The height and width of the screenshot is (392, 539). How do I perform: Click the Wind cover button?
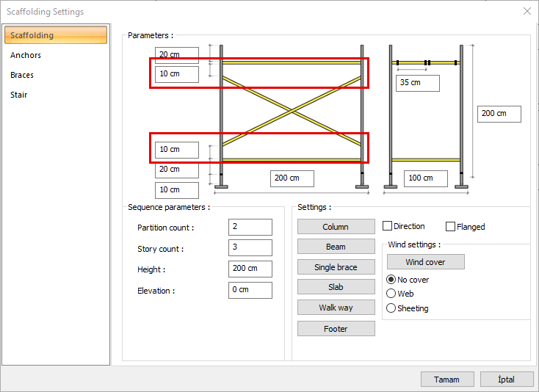425,262
